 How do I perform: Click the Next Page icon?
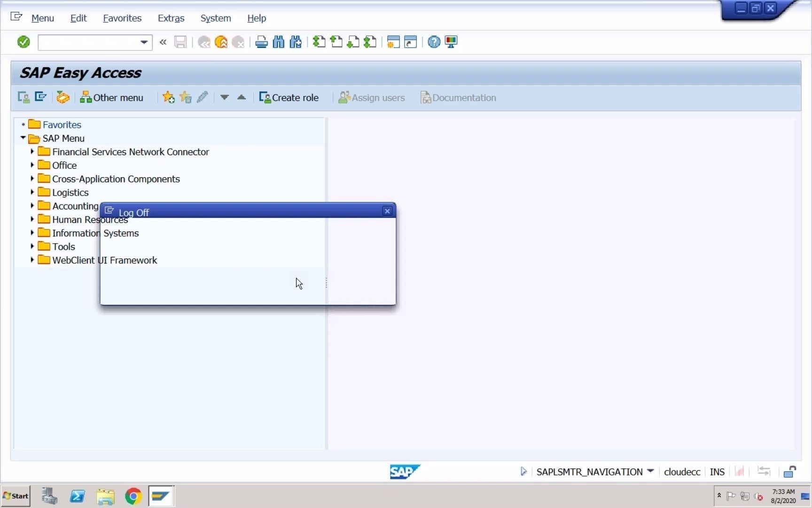point(353,42)
